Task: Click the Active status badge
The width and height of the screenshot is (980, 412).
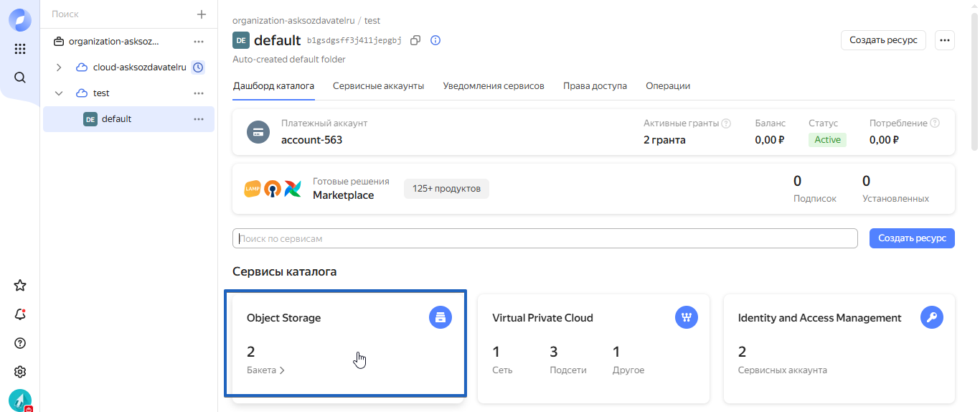Action: tap(827, 140)
